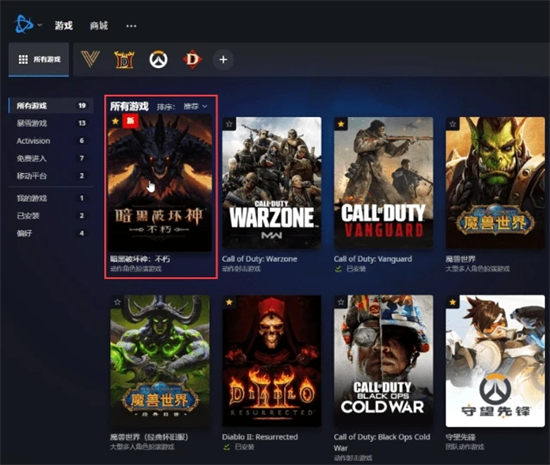Toggle favorite star on Warzone card
Image resolution: width=550 pixels, height=465 pixels.
[229, 124]
